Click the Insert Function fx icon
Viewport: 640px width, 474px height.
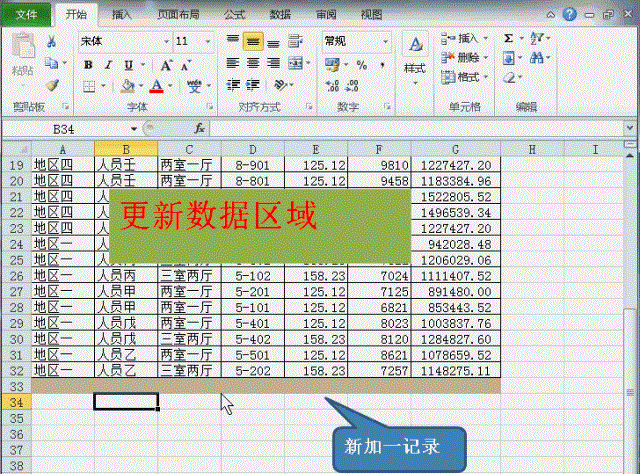[x=199, y=129]
